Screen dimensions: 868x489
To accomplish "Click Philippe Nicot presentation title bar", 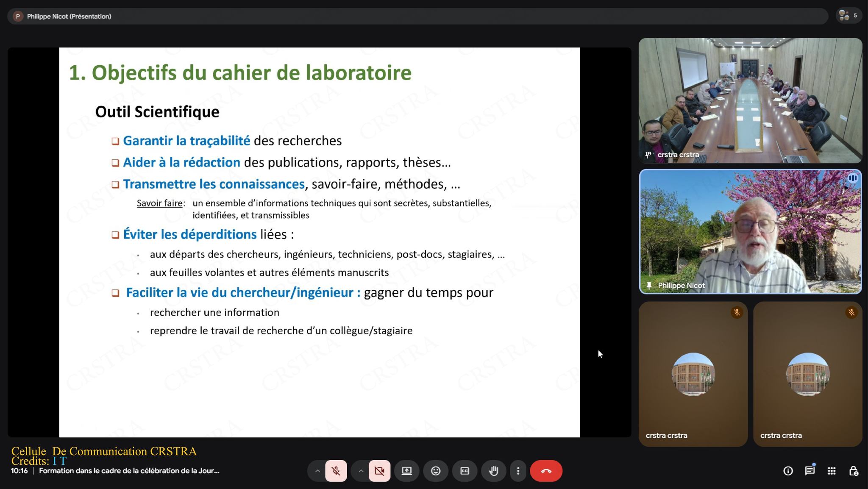I will 69,16.
